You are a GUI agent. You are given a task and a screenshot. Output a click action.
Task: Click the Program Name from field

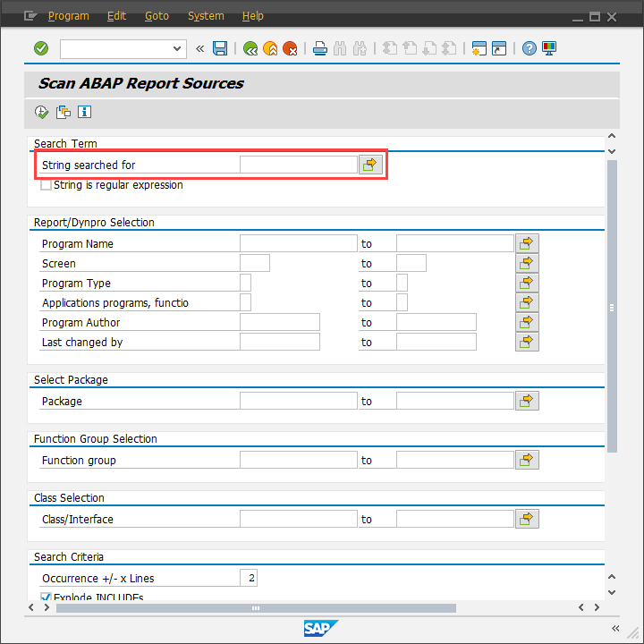click(x=299, y=243)
